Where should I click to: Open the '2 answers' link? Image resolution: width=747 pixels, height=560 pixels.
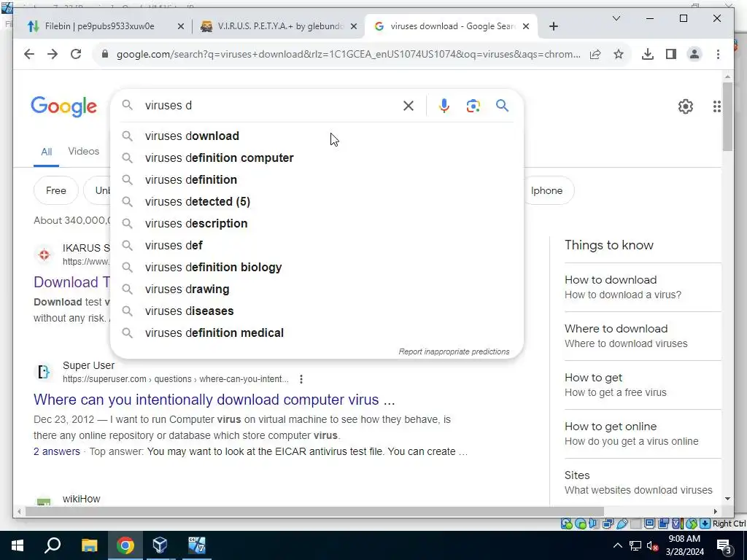(x=57, y=451)
